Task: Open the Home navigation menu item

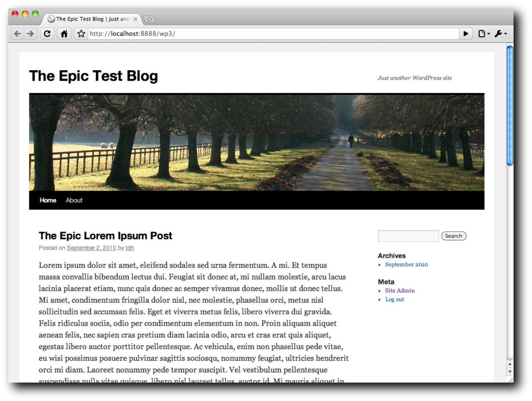Action: pos(48,200)
